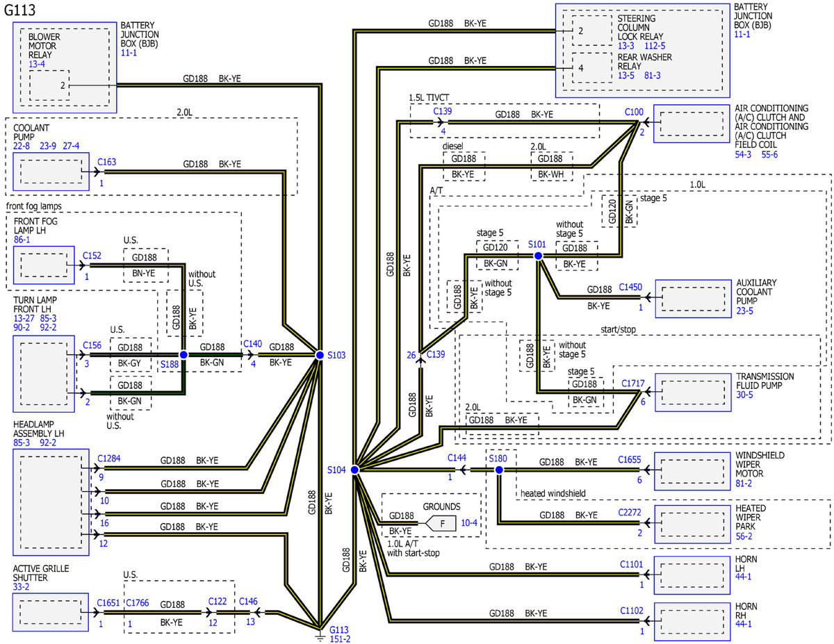The width and height of the screenshot is (834, 644).
Task: Click splice label S180
Action: pyautogui.click(x=499, y=459)
